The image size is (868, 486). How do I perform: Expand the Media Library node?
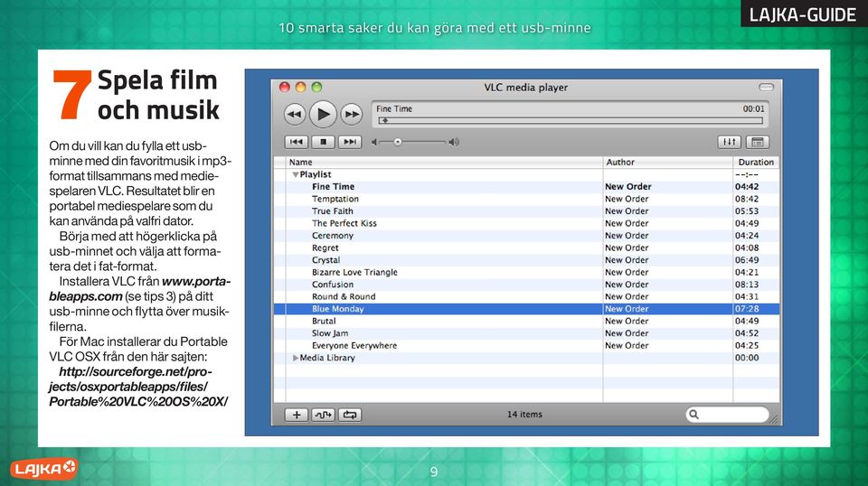click(x=295, y=358)
